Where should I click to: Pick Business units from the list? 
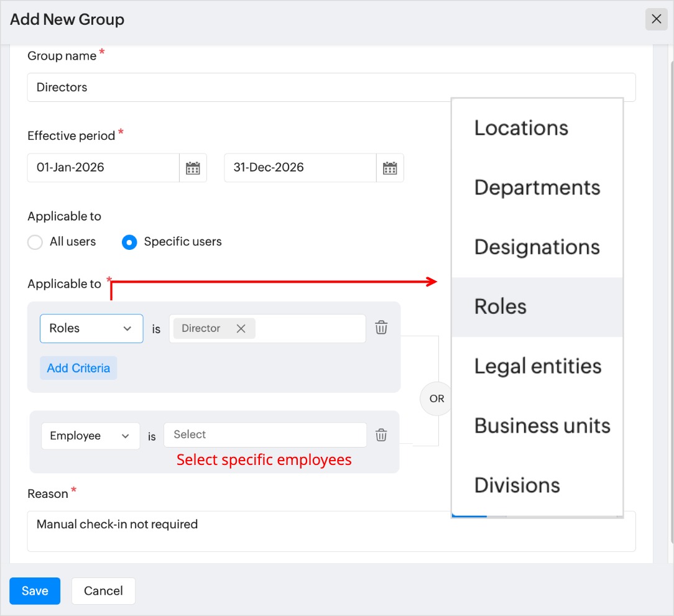[x=542, y=426]
